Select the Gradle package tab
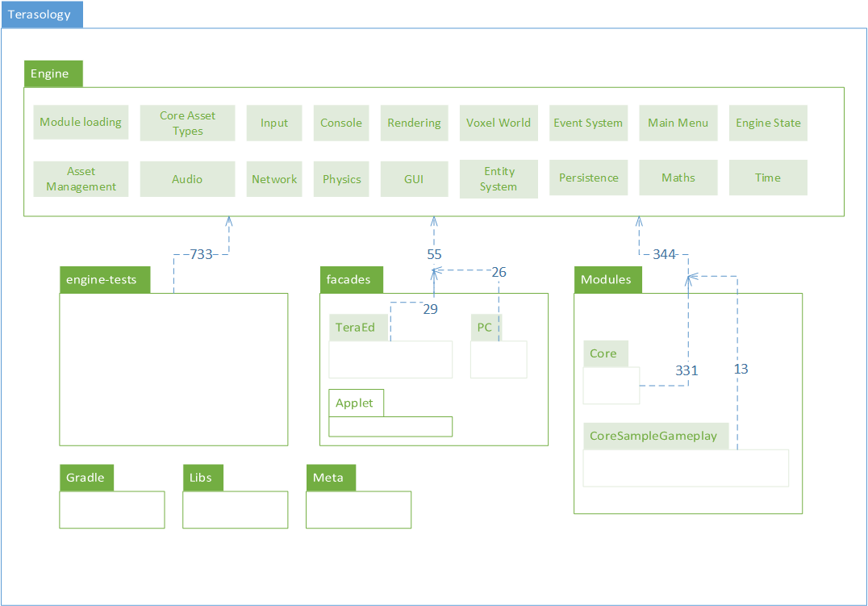The image size is (868, 606). coord(86,477)
